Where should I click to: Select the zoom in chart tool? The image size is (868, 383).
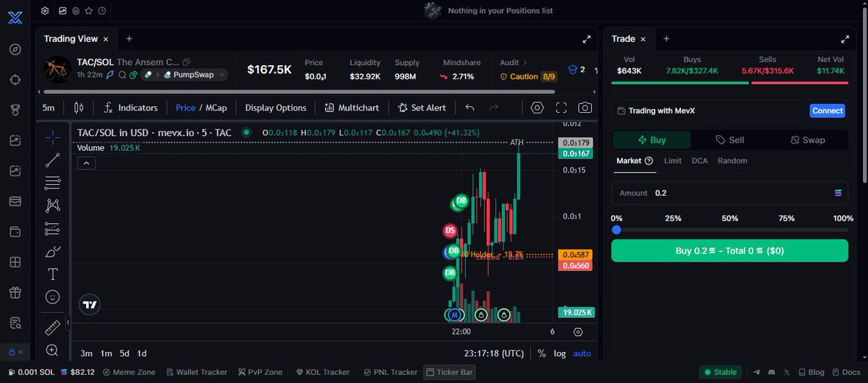pos(53,350)
